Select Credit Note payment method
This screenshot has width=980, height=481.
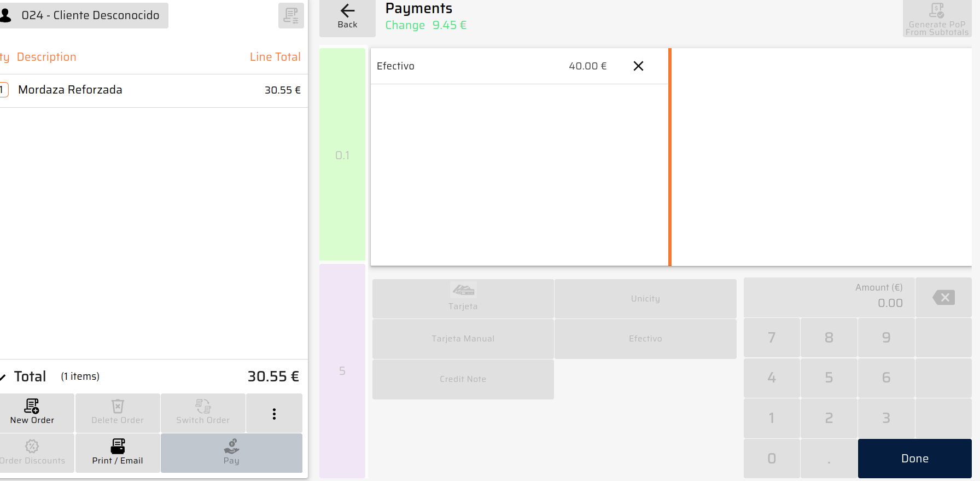[x=463, y=379]
